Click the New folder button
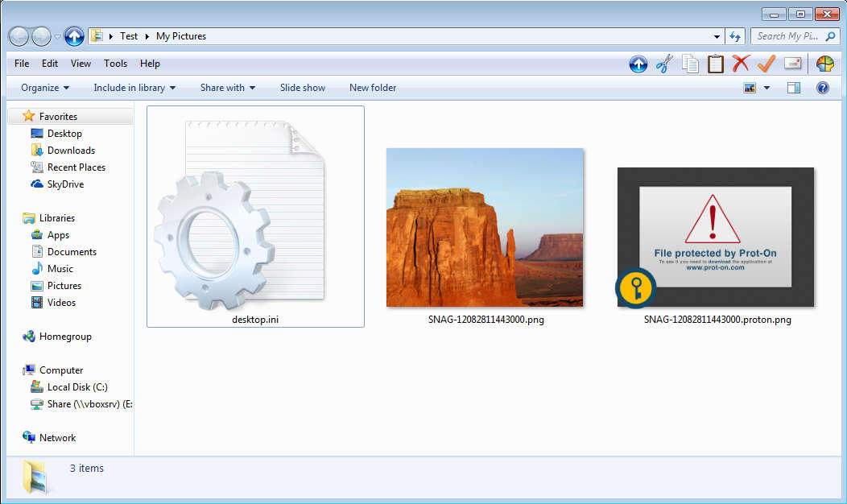Viewport: 847px width, 504px height. coord(373,88)
